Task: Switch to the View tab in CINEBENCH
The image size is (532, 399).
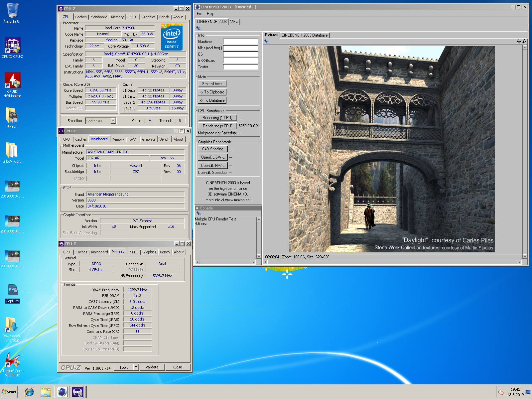Action: 234,22
